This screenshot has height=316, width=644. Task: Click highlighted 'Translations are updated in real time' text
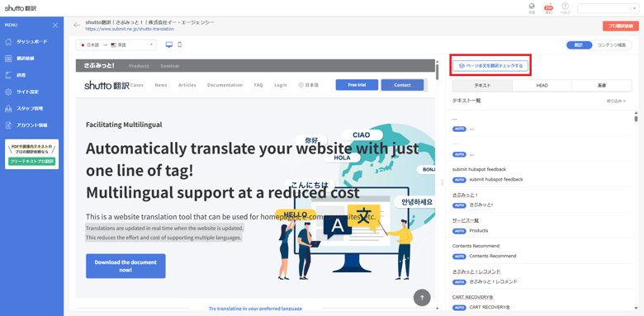164,228
